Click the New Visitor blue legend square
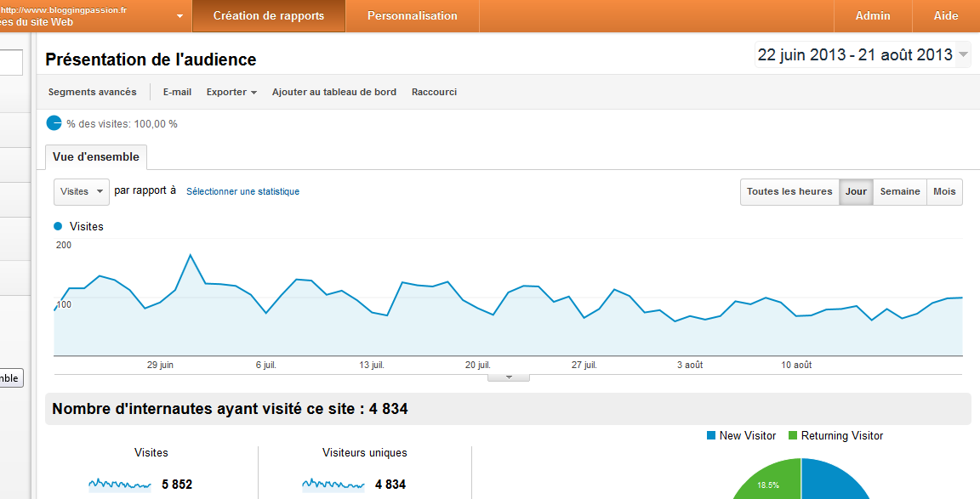 point(710,435)
